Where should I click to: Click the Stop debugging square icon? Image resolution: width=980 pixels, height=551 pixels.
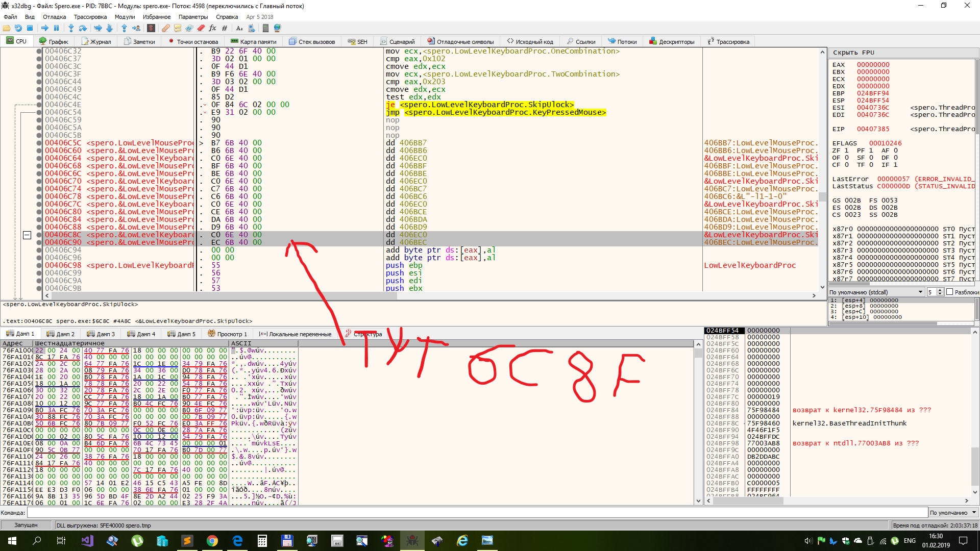pyautogui.click(x=30, y=28)
